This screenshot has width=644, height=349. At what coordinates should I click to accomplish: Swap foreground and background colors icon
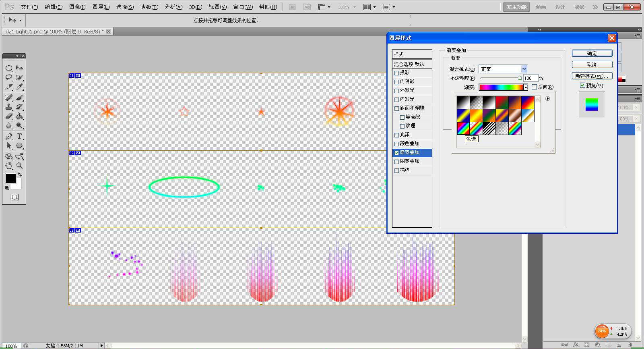coord(19,175)
